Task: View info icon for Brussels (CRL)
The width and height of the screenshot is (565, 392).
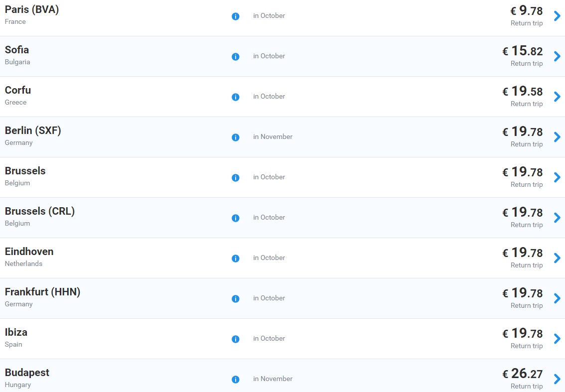Action: coord(236,218)
